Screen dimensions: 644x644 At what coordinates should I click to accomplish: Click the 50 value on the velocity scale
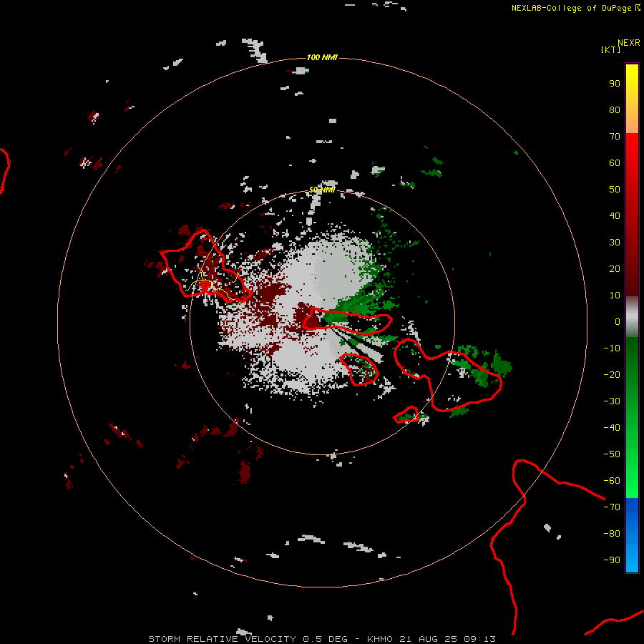point(615,190)
